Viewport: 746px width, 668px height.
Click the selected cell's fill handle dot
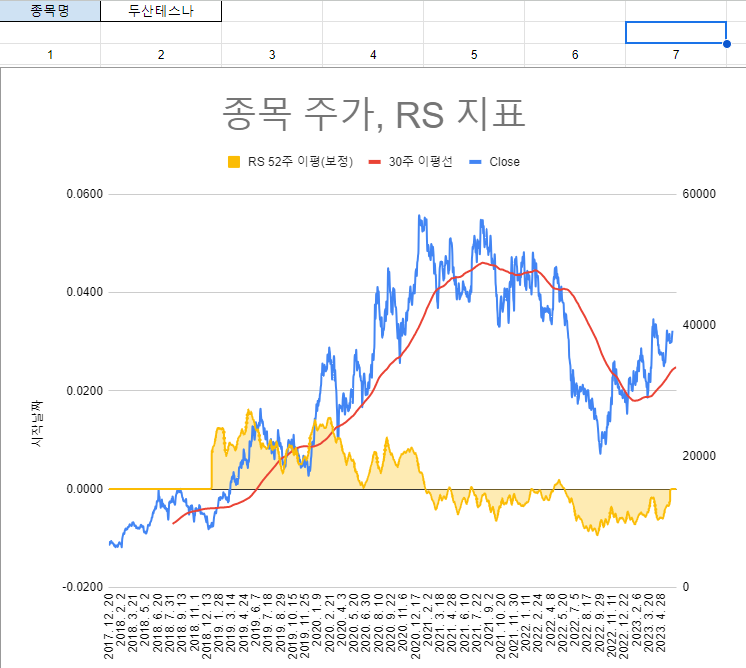pos(726,44)
